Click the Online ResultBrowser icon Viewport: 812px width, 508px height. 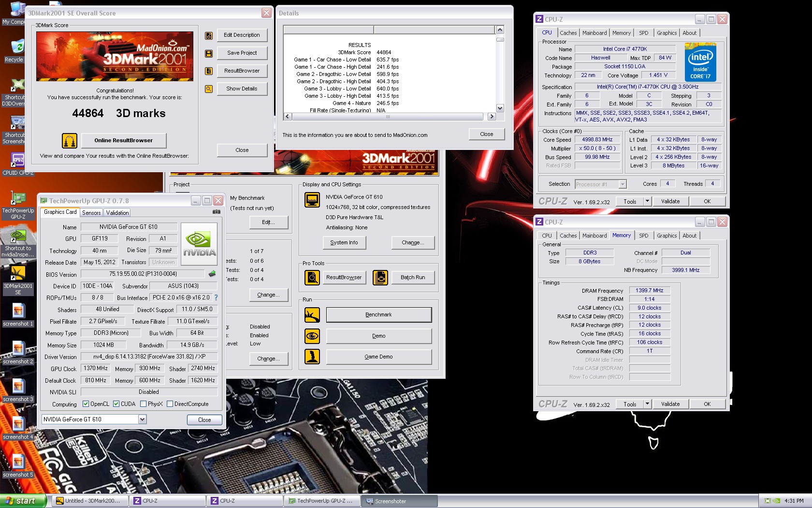click(70, 141)
